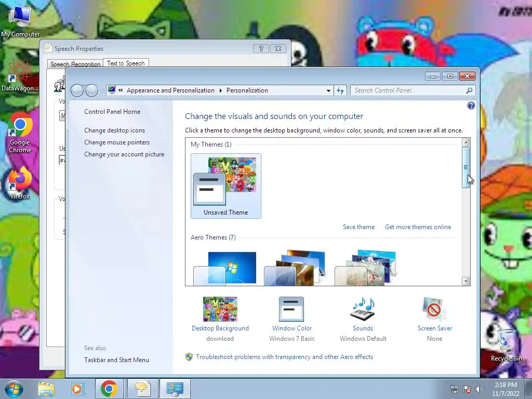Image resolution: width=532 pixels, height=399 pixels.
Task: Click the forward navigation arrow
Action: tap(91, 90)
